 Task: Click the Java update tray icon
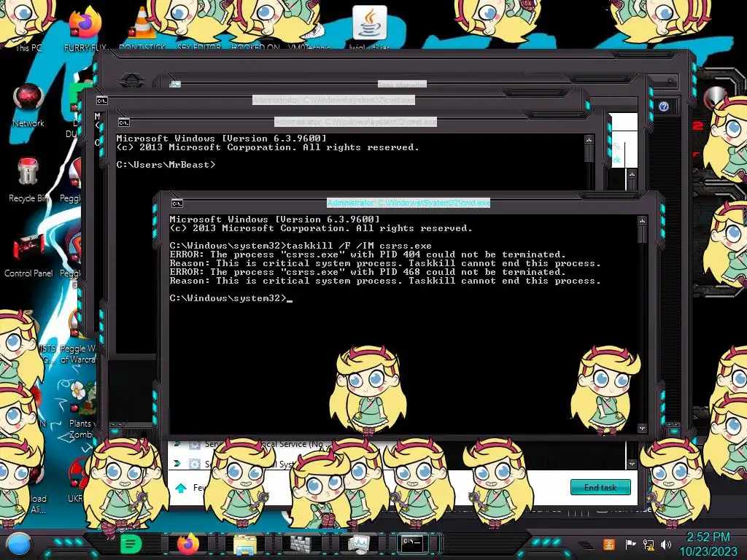click(609, 544)
